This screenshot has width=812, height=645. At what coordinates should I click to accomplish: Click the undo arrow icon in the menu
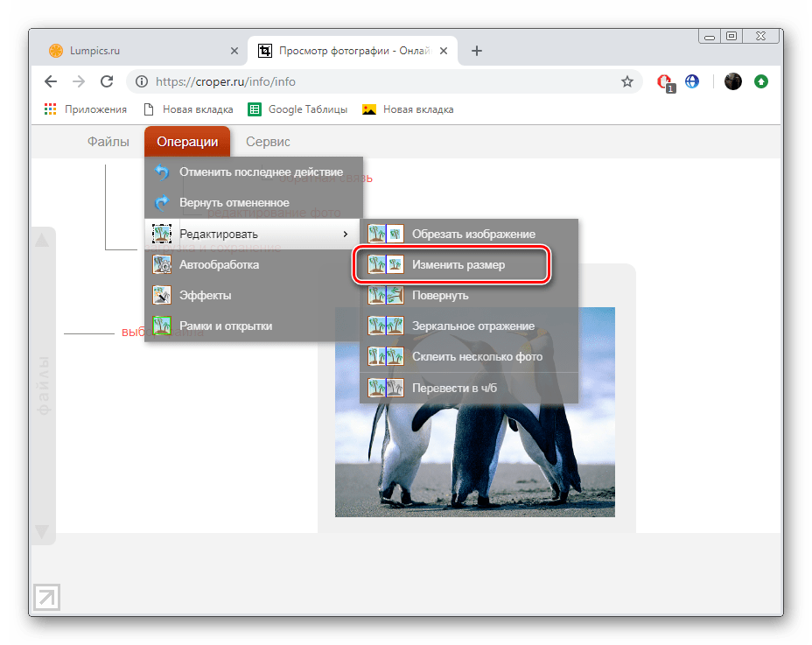[162, 172]
